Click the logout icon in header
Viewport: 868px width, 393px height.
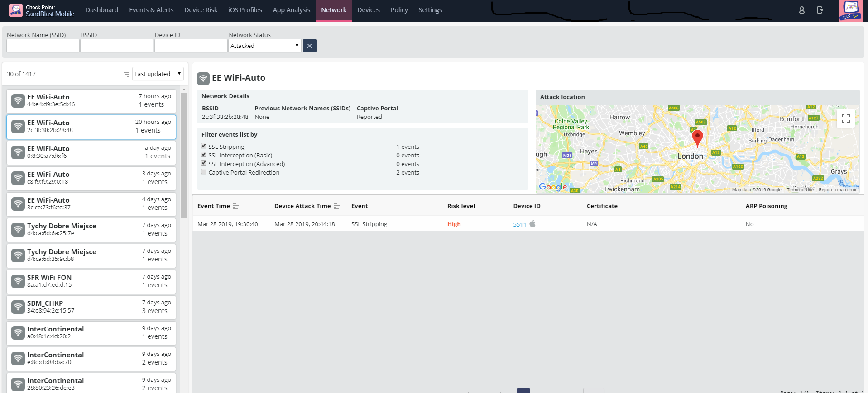(820, 10)
